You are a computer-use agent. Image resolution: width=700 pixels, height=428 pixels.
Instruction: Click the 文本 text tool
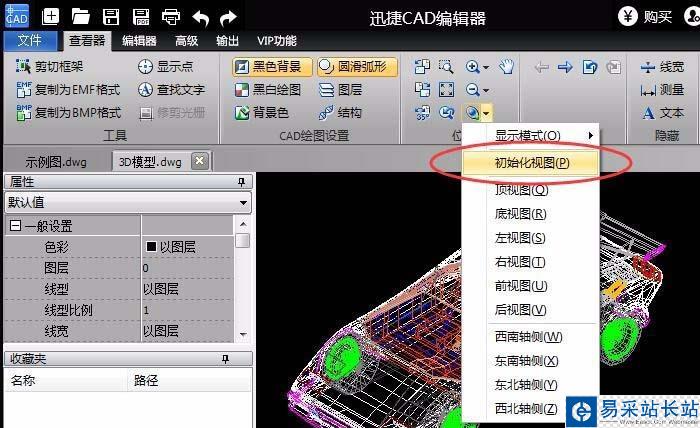pos(663,113)
